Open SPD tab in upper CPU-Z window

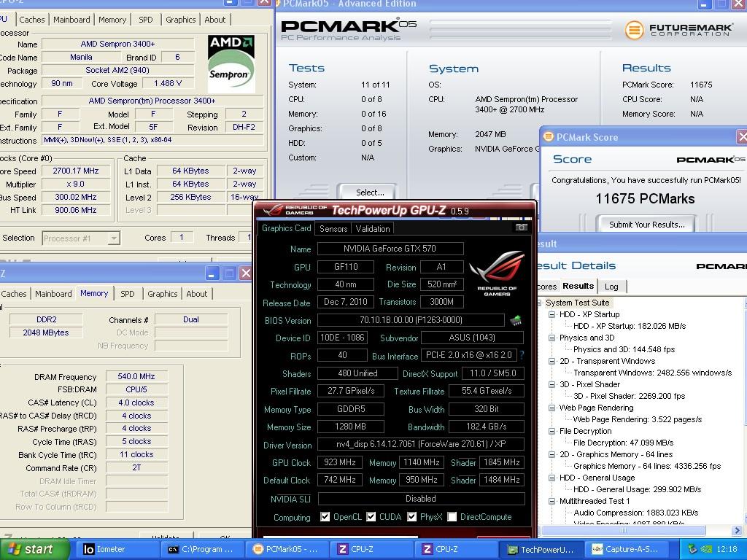(x=146, y=20)
